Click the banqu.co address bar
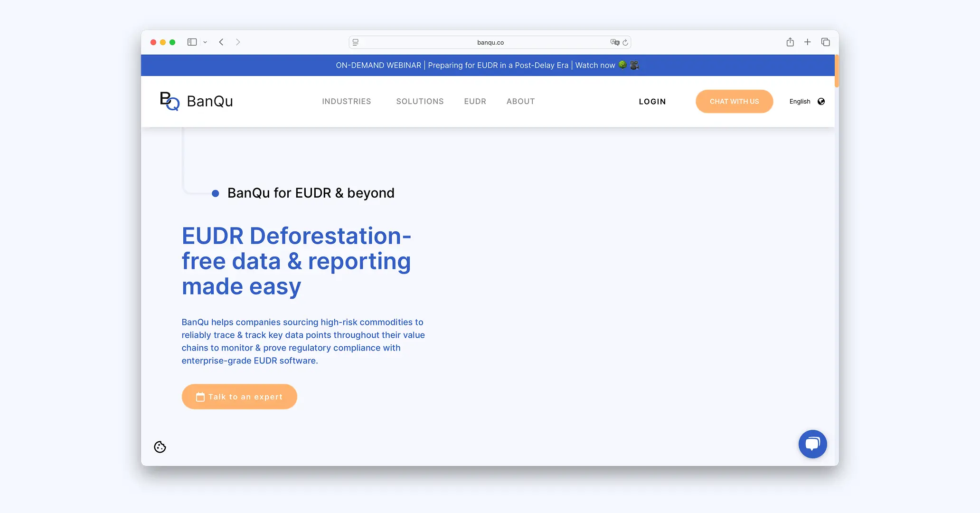The height and width of the screenshot is (513, 980). coord(490,42)
